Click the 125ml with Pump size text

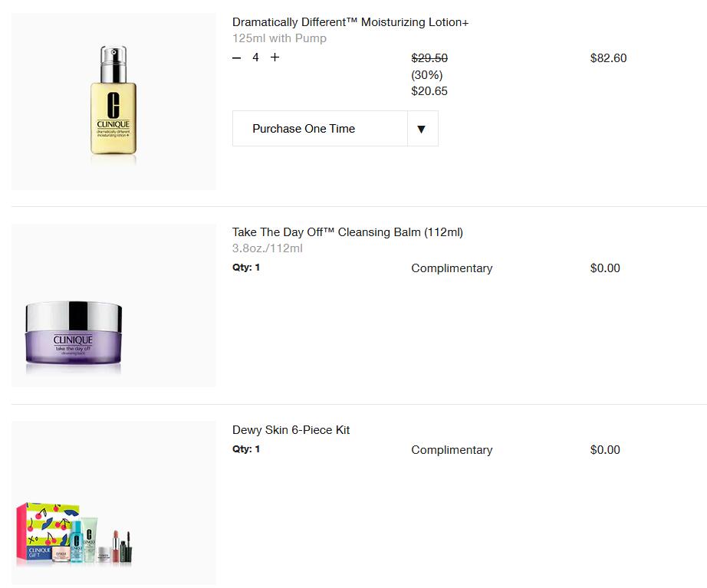(279, 38)
